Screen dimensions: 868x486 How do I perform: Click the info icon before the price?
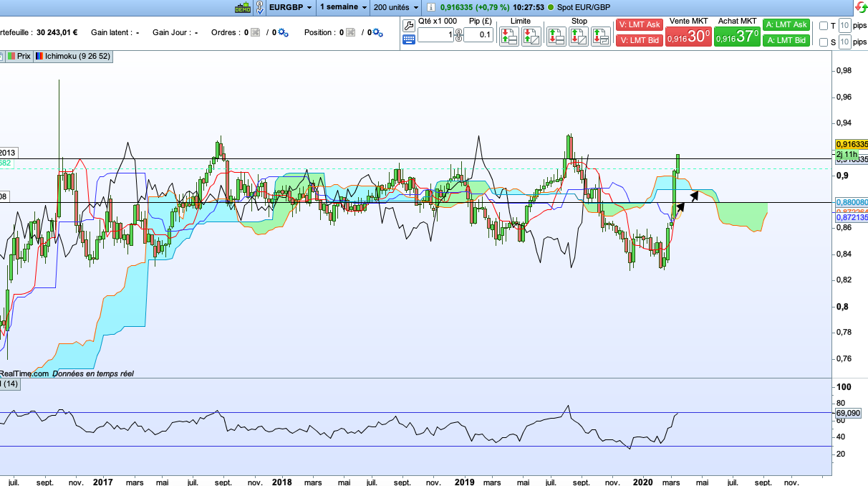(x=431, y=7)
